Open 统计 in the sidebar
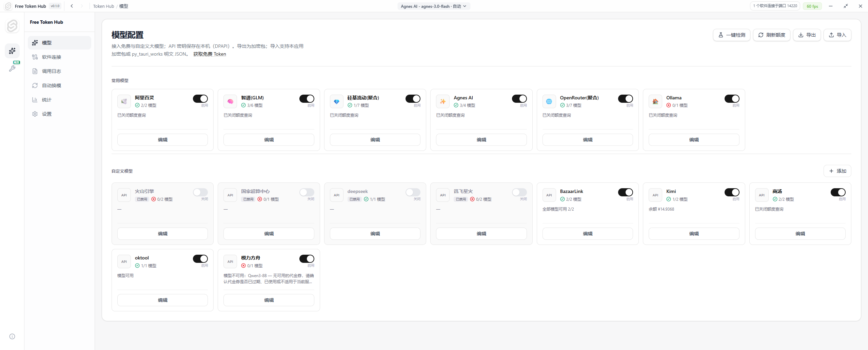The height and width of the screenshot is (350, 868). [x=59, y=100]
